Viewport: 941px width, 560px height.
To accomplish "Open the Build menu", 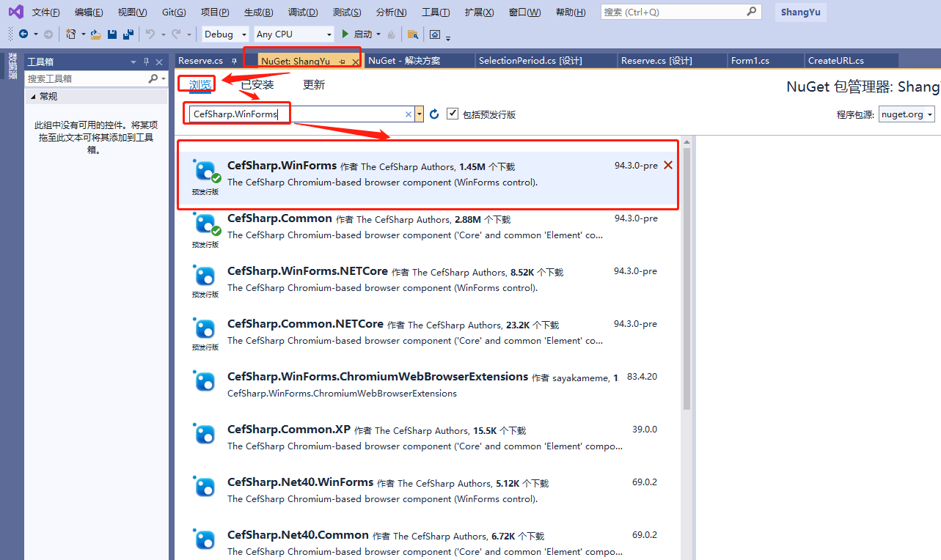I will 258,12.
